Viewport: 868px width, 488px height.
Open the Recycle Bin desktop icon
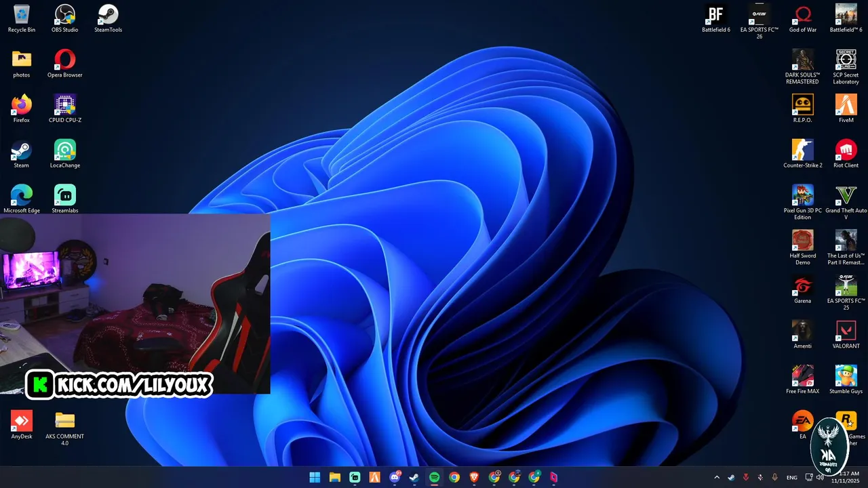pyautogui.click(x=22, y=18)
